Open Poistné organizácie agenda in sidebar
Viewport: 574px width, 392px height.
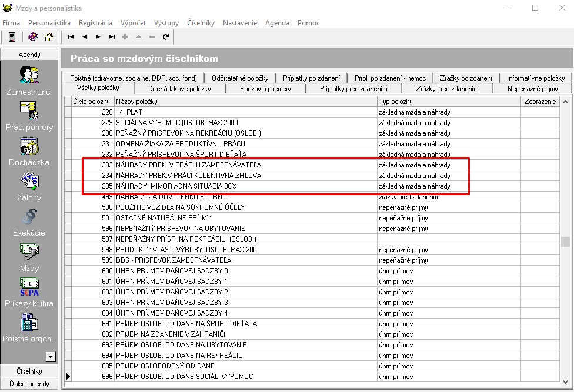click(x=29, y=328)
